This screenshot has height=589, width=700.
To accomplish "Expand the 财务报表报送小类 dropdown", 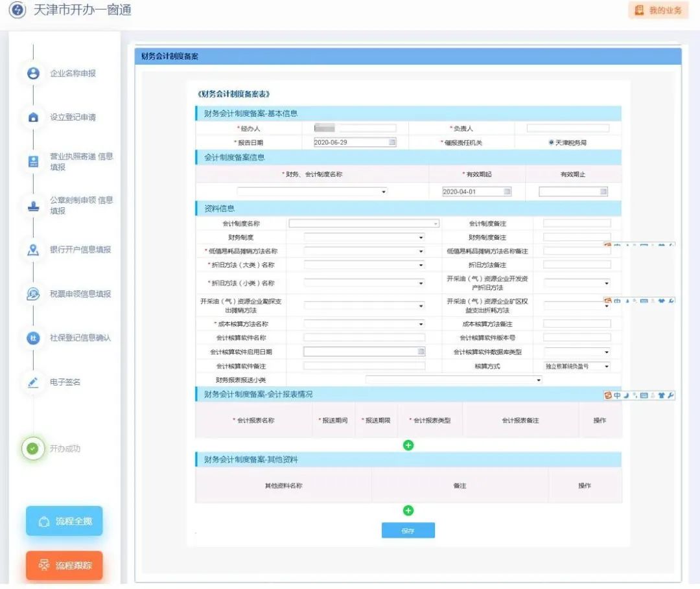I will point(454,380).
